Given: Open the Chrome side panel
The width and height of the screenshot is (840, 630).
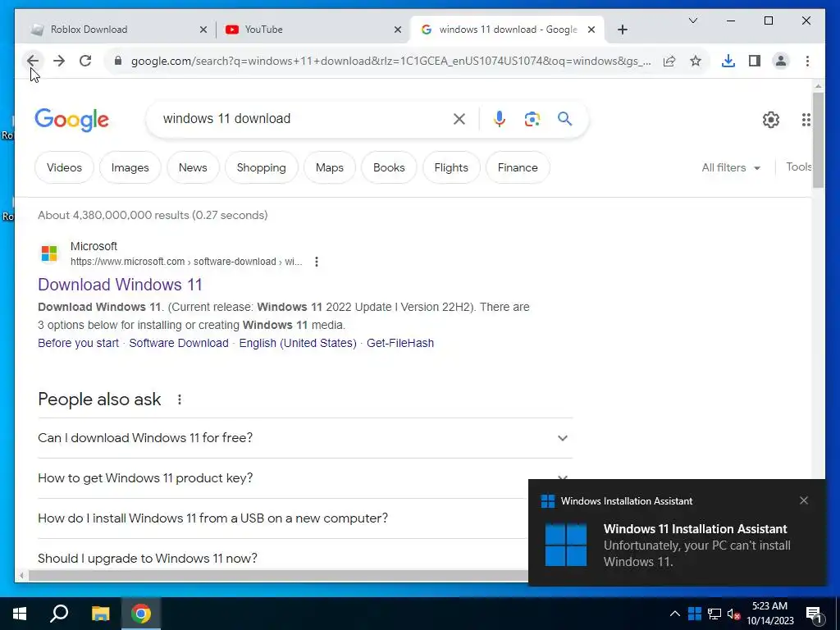Looking at the screenshot, I should 755,61.
